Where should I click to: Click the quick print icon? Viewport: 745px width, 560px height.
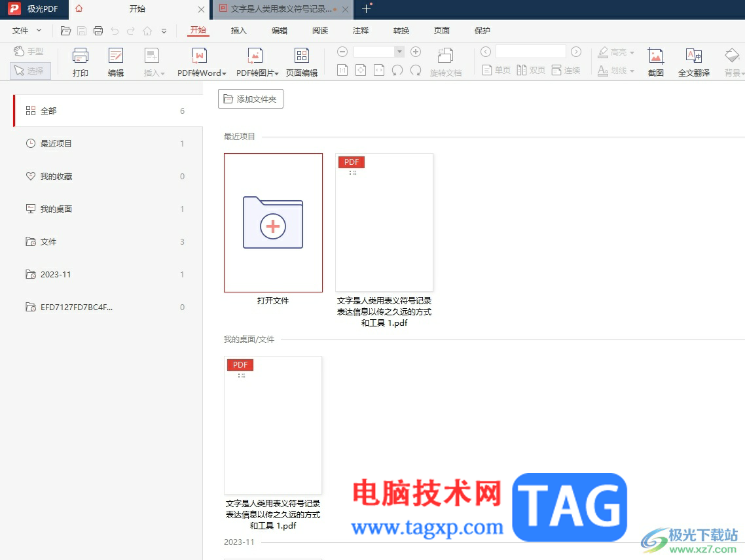[x=98, y=31]
